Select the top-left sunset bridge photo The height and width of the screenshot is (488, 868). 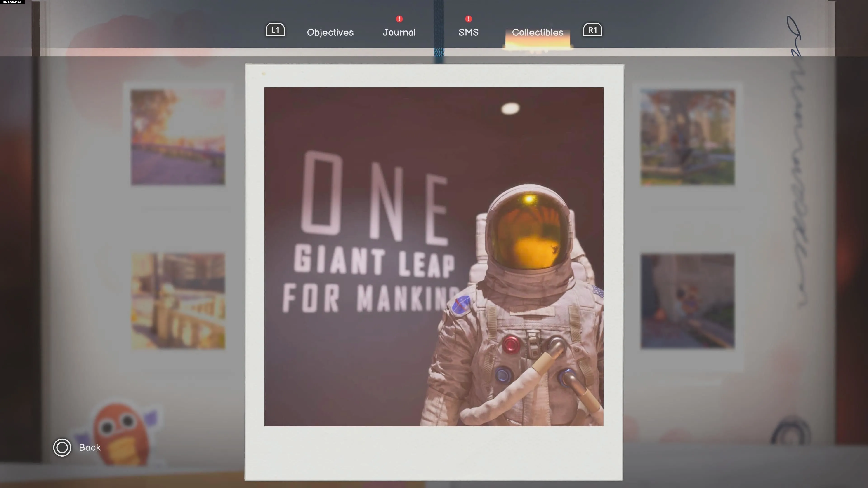178,137
